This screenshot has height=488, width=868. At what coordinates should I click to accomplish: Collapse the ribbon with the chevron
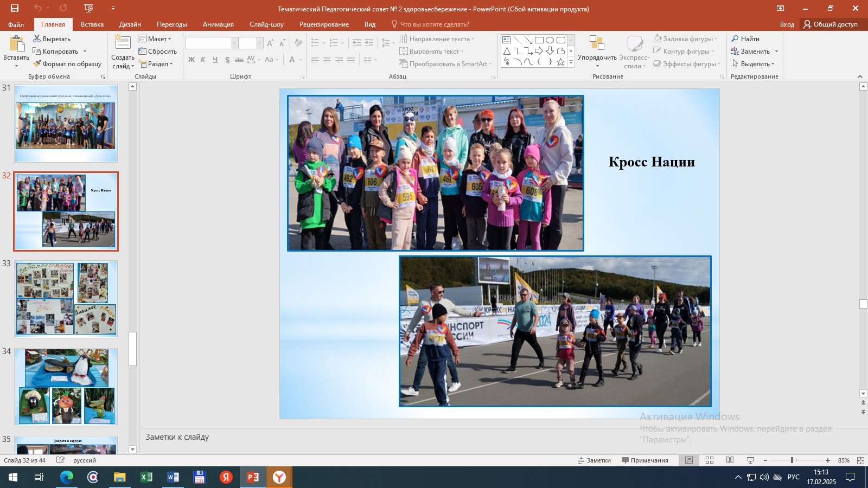pyautogui.click(x=860, y=76)
